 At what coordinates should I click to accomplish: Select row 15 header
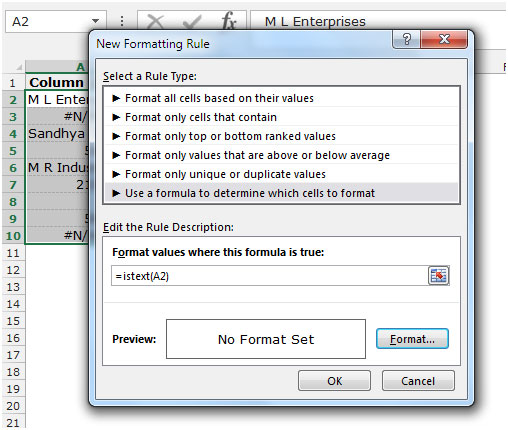click(13, 321)
